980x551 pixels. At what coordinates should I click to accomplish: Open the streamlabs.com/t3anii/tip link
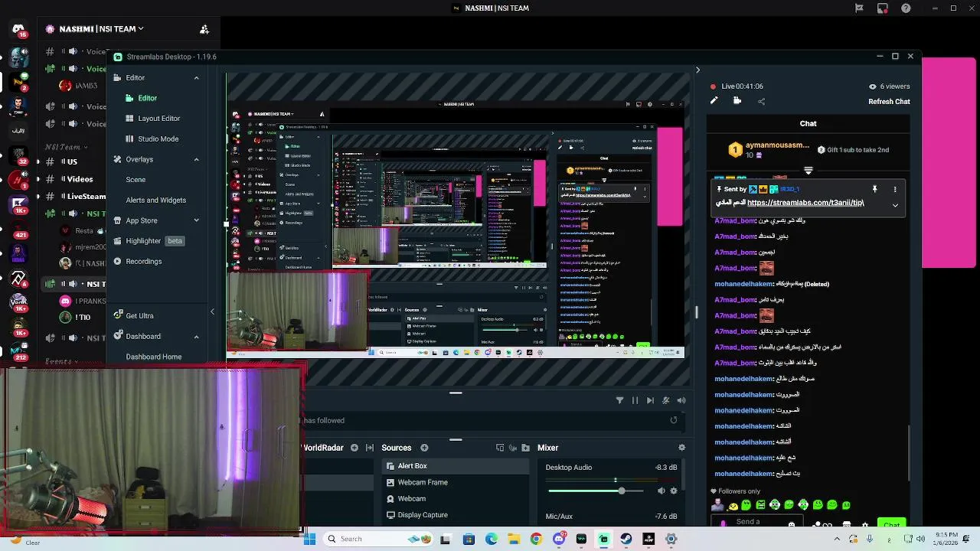click(805, 203)
